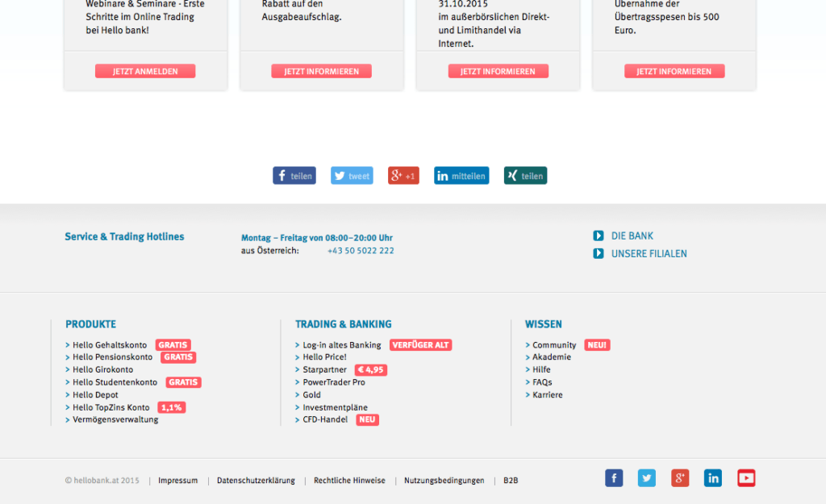
Task: Click the 1,1% badge beside TopZins Konto
Action: tap(171, 407)
